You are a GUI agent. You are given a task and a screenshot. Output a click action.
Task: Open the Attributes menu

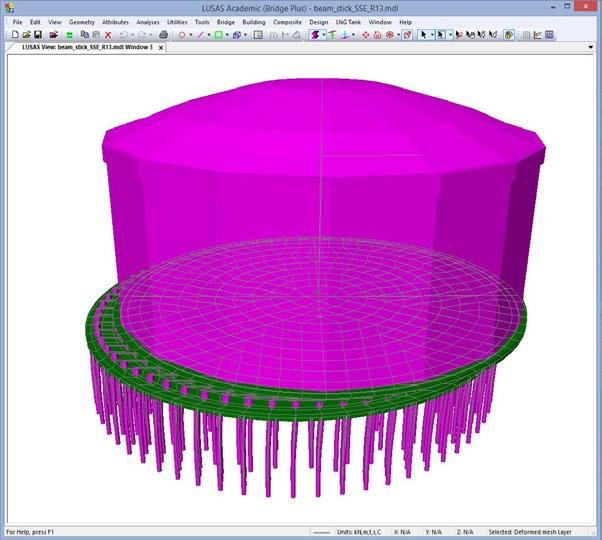[116, 22]
